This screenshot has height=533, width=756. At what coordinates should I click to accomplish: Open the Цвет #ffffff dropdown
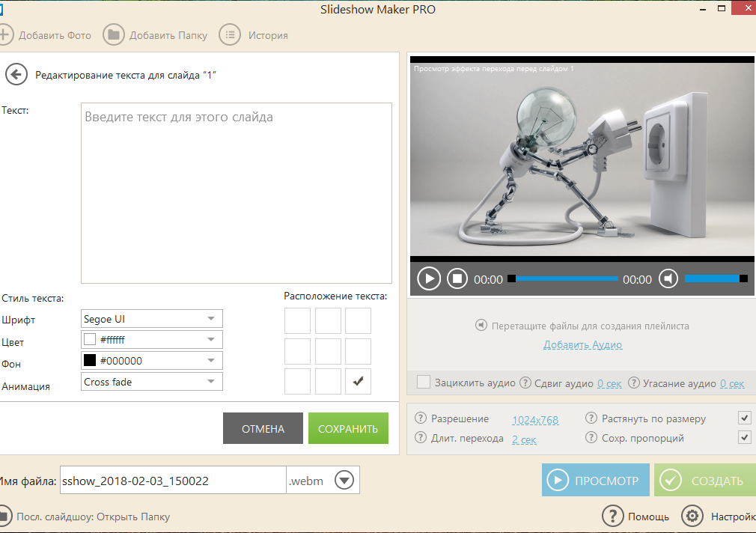(x=152, y=340)
